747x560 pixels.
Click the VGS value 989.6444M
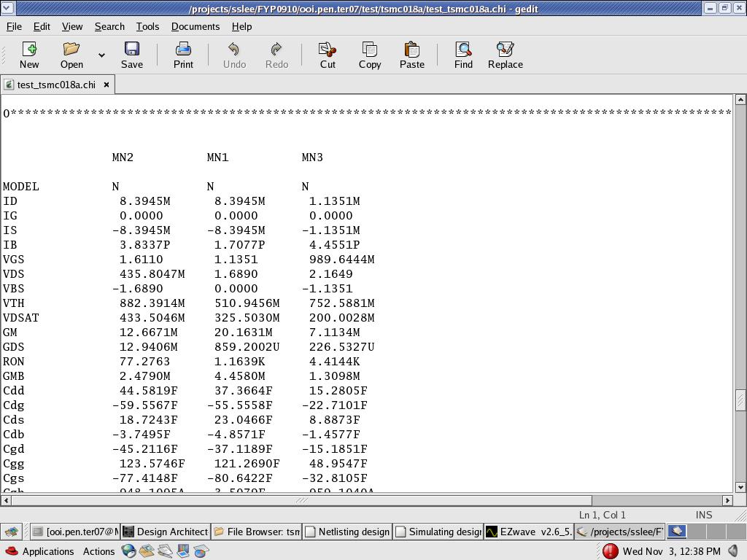coord(341,260)
